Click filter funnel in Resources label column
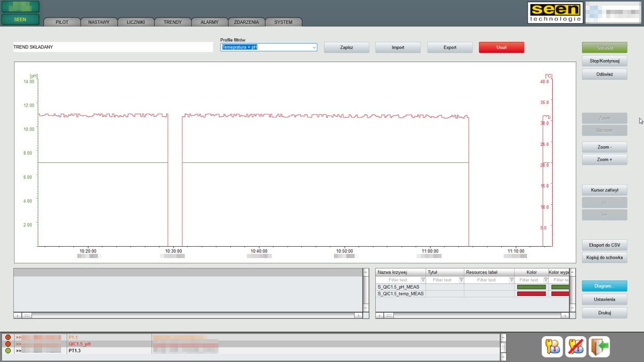 point(511,280)
